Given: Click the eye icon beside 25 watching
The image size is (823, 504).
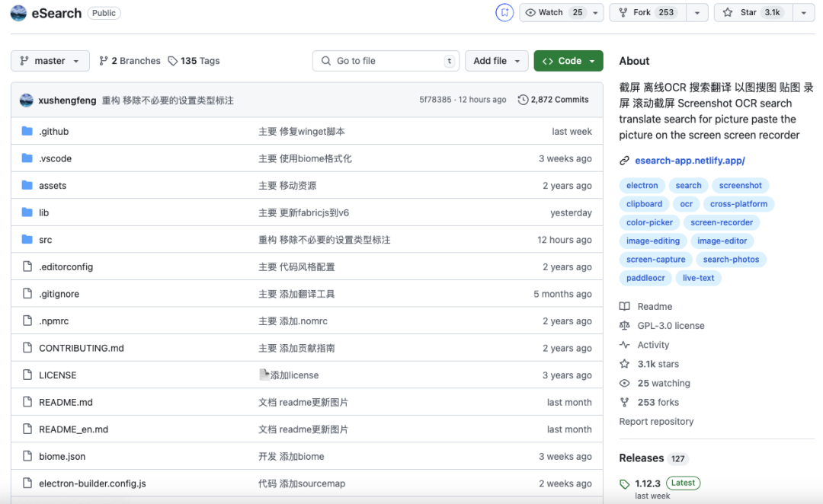Looking at the screenshot, I should pos(625,384).
